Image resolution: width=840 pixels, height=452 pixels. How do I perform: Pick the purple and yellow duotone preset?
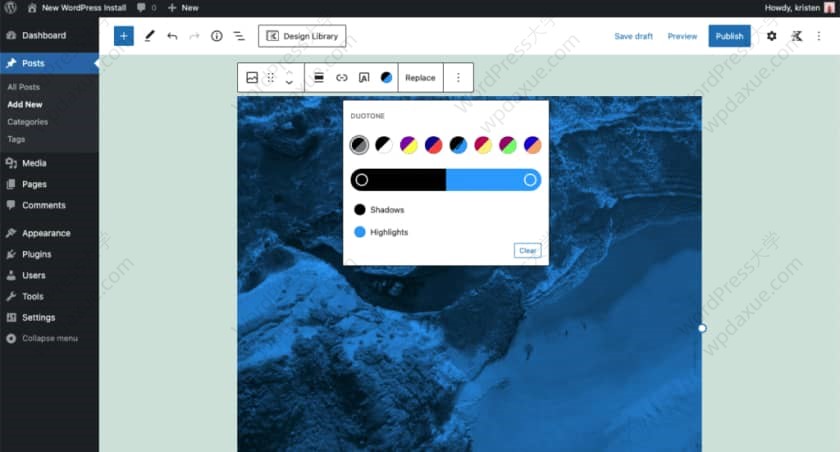408,145
